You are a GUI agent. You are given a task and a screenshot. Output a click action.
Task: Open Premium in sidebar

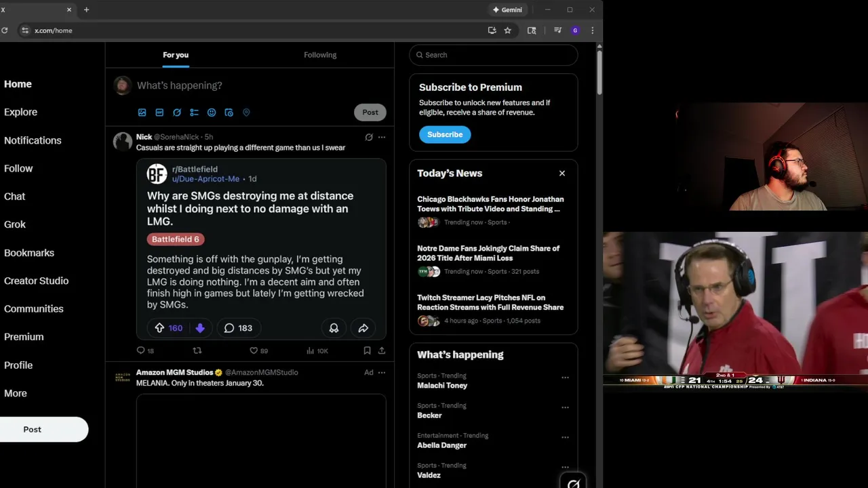tap(24, 337)
